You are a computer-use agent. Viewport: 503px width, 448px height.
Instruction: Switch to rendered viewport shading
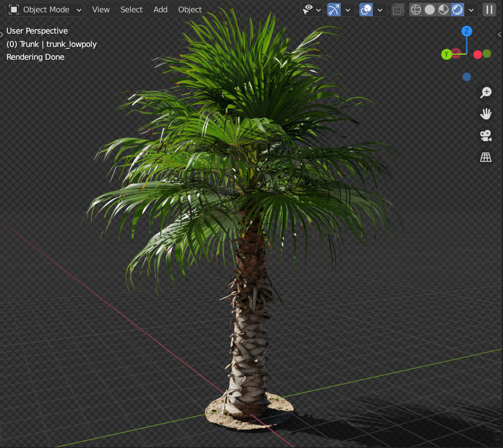[457, 9]
